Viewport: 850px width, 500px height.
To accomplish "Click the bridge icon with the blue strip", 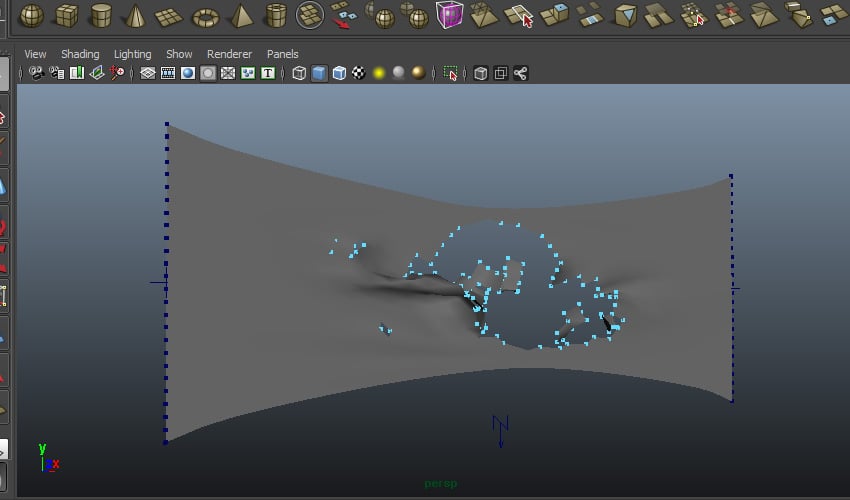I will tap(589, 15).
